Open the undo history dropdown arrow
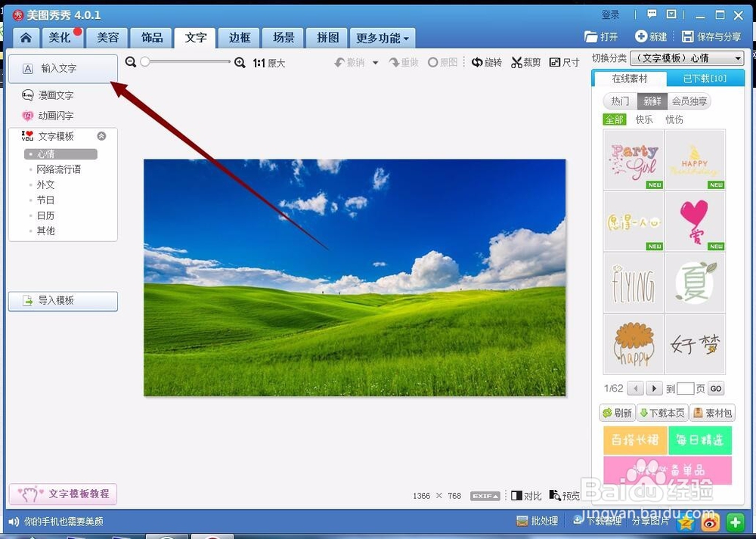The image size is (756, 539). click(375, 63)
